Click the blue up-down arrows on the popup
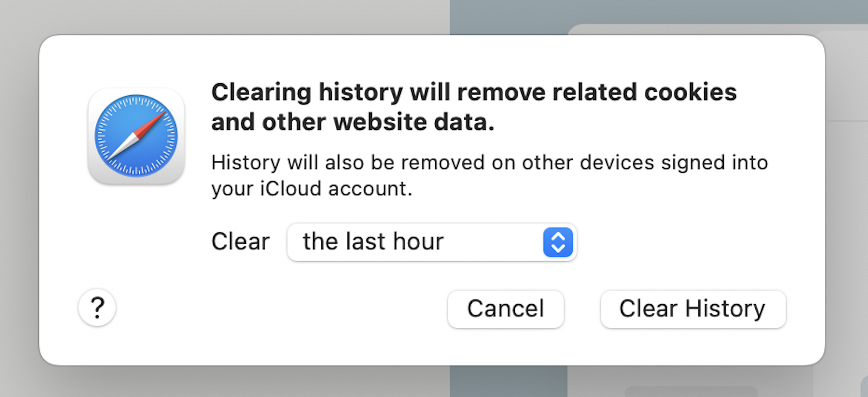This screenshot has width=868, height=397. pos(558,242)
